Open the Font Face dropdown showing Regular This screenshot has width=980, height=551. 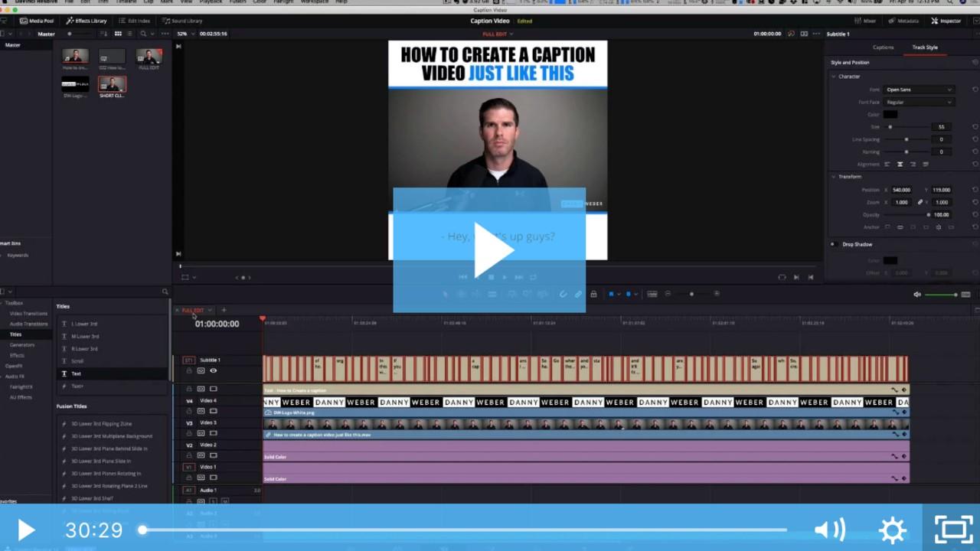click(x=919, y=102)
